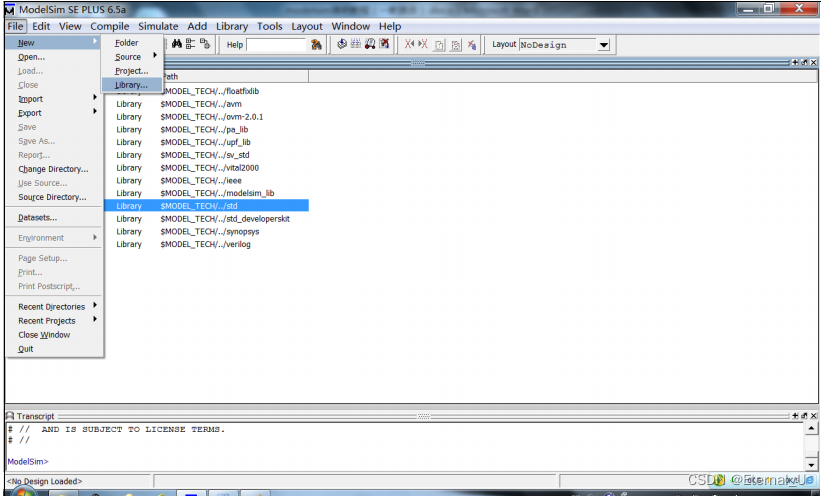Click the red-blue cursor toolbar icon
This screenshot has width=821, height=496.
point(472,45)
